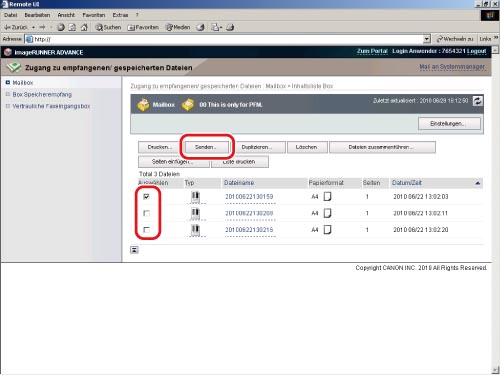This screenshot has width=500, height=375.
Task: Click the refresh icon beside last updated time
Action: [x=477, y=101]
